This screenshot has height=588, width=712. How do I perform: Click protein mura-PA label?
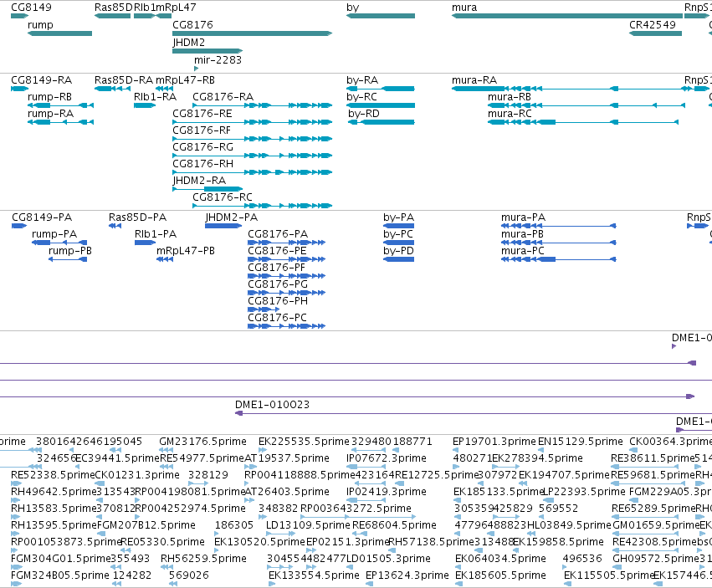[523, 217]
